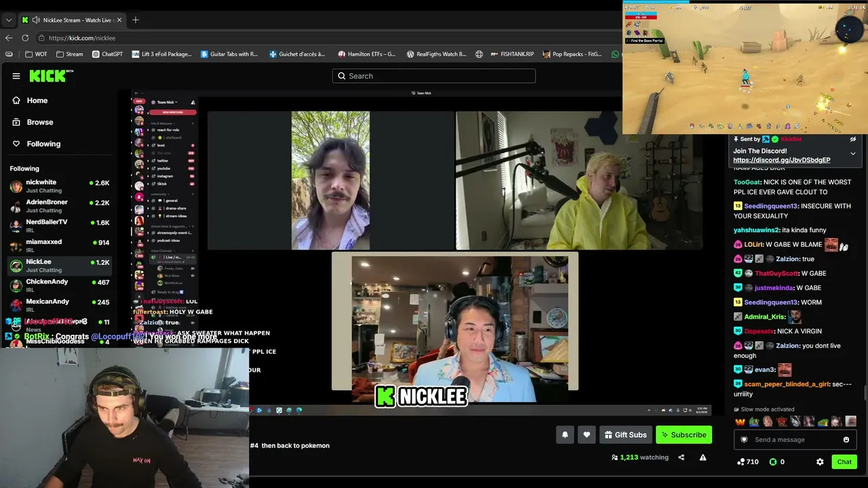Click the heart follow button
Viewport: 868px width, 488px height.
[x=587, y=435]
